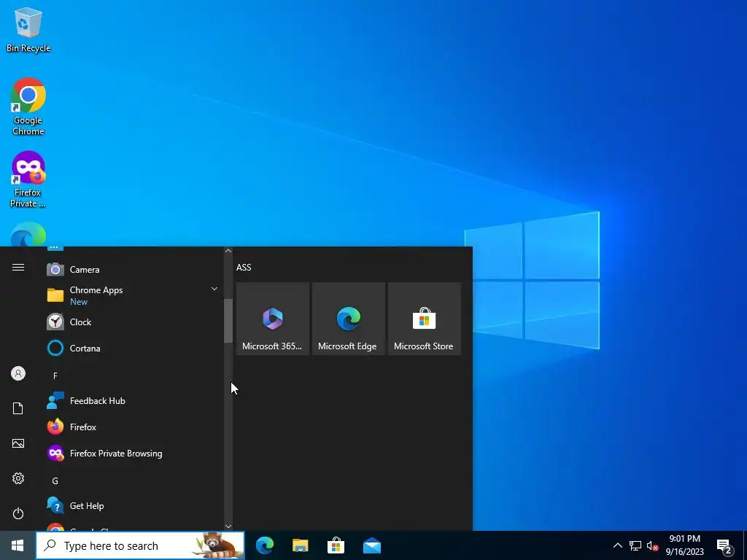The image size is (747, 560).
Task: Expand the Start menu hamburger navigation
Action: click(x=18, y=267)
